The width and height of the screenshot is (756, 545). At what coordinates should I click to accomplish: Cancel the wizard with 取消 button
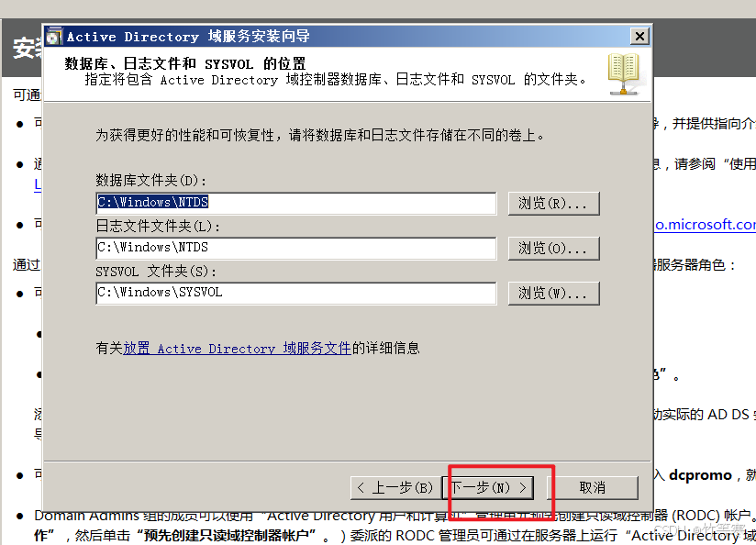point(593,487)
